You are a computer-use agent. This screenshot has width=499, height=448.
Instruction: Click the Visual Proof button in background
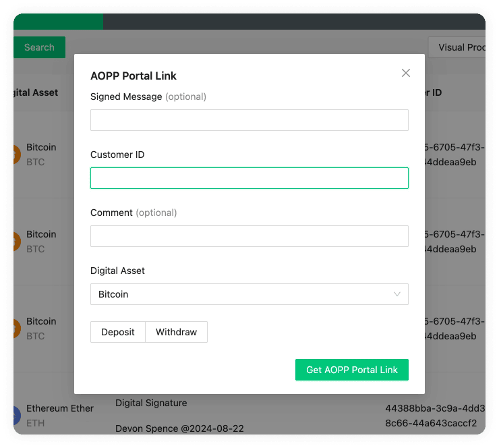[x=457, y=47]
